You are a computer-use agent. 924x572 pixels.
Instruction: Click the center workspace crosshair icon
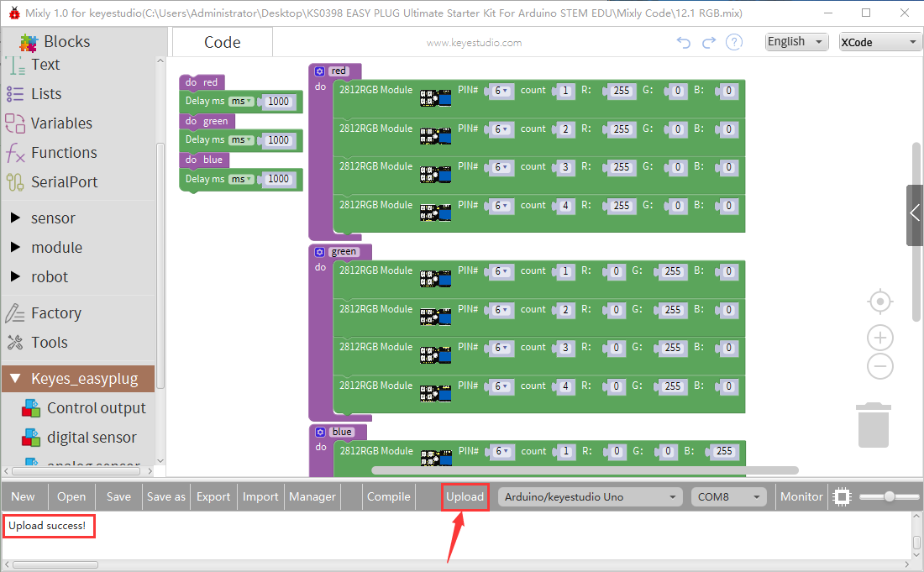pyautogui.click(x=879, y=302)
